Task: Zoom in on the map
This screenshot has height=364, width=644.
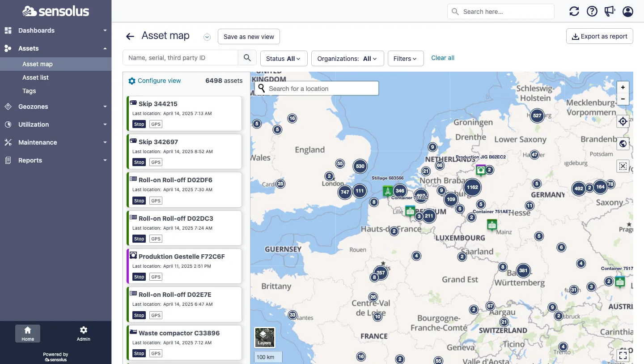Action: pyautogui.click(x=623, y=87)
